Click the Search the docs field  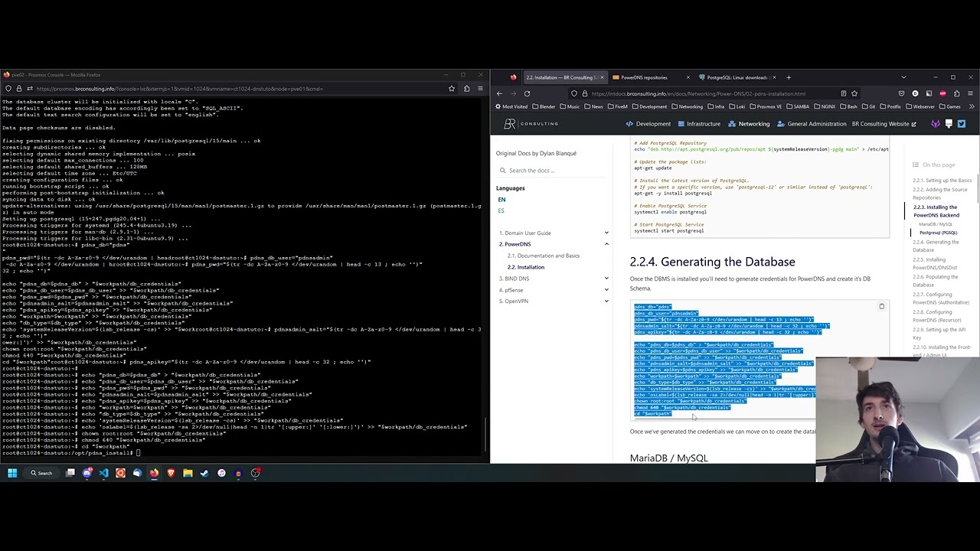click(553, 171)
